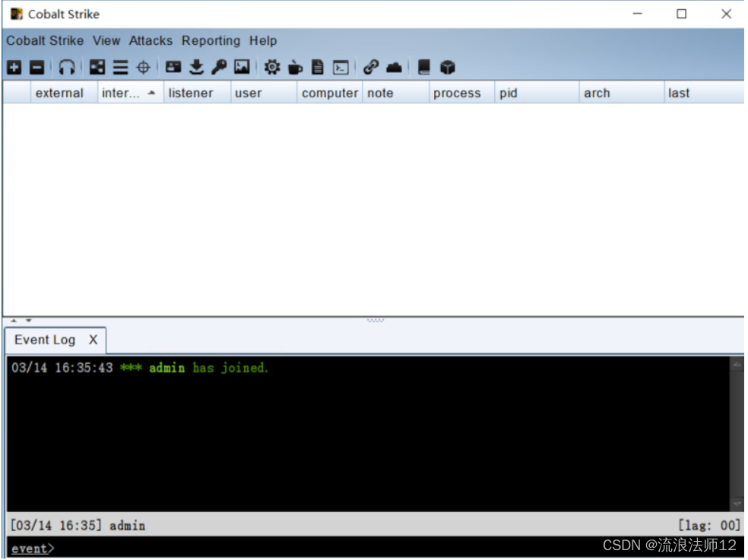
Task: Click the minus disconnect icon in toolbar
Action: pyautogui.click(x=36, y=68)
